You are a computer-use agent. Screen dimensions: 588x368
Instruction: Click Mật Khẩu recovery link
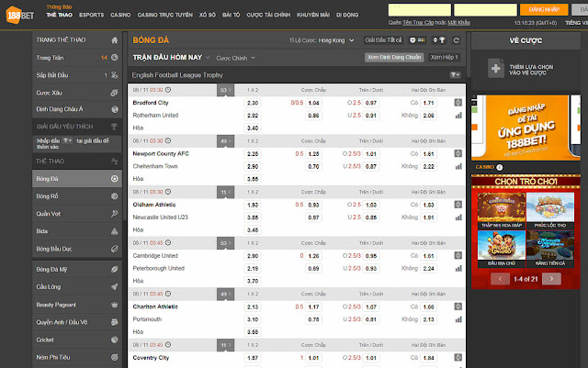458,23
